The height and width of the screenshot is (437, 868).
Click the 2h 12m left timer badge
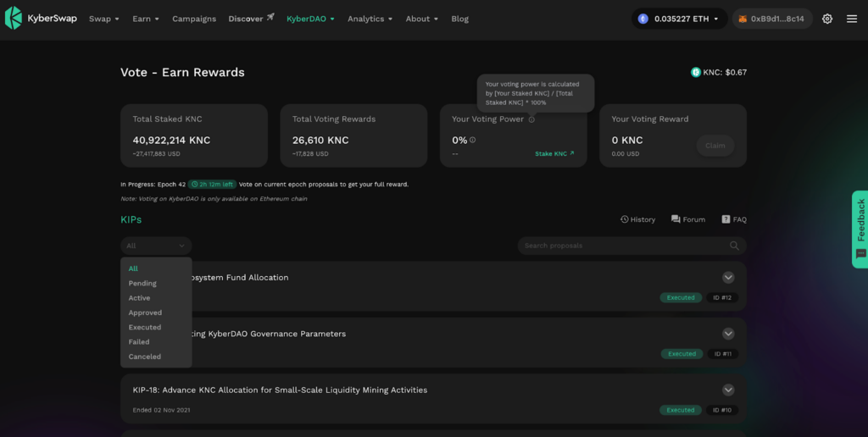(213, 185)
